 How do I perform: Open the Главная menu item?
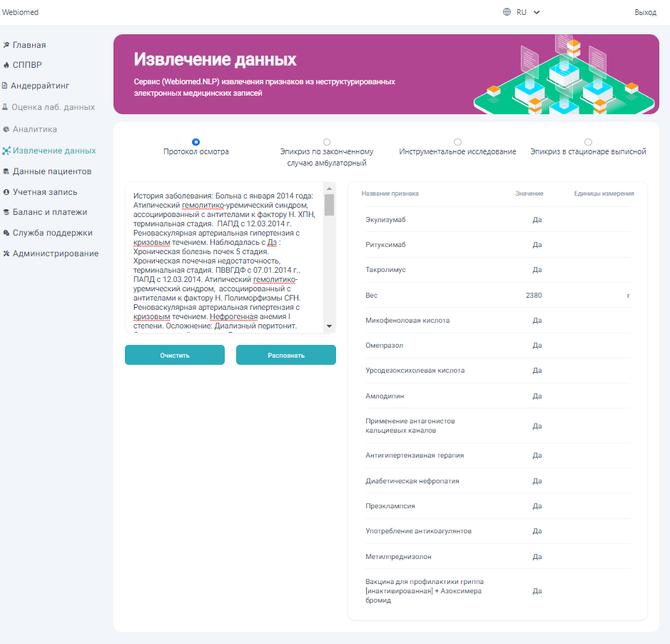[29, 45]
